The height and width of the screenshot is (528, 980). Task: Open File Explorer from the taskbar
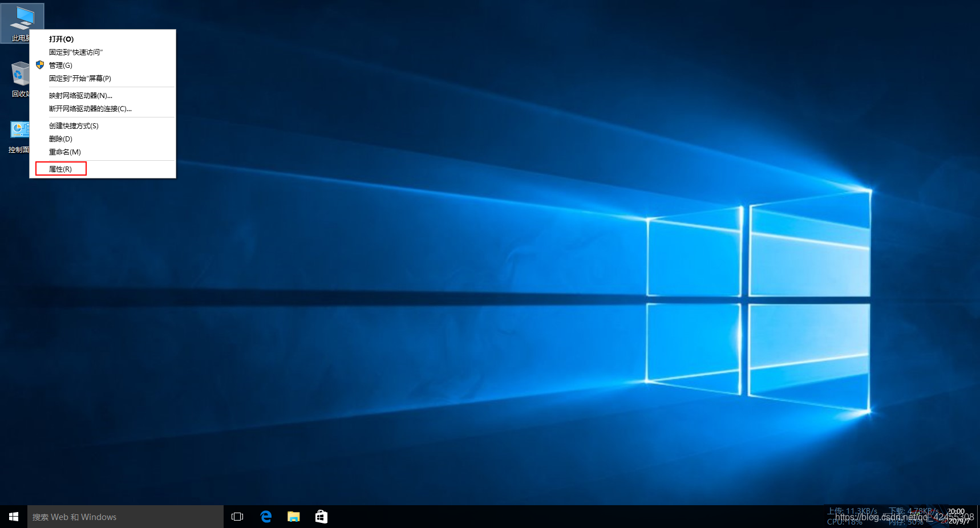click(294, 517)
